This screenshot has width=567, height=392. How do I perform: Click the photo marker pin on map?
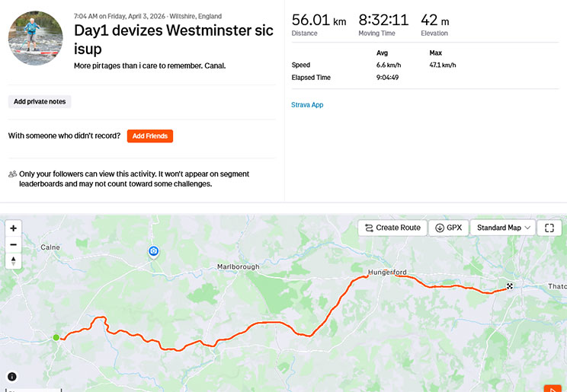tap(153, 251)
